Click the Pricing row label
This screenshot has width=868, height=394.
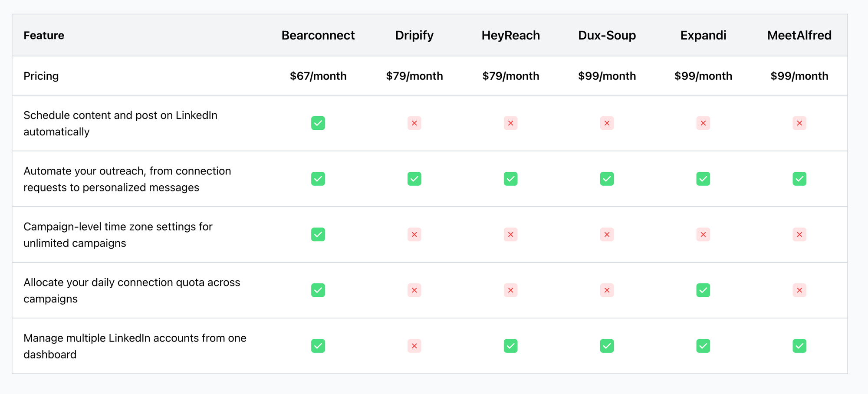click(x=41, y=76)
